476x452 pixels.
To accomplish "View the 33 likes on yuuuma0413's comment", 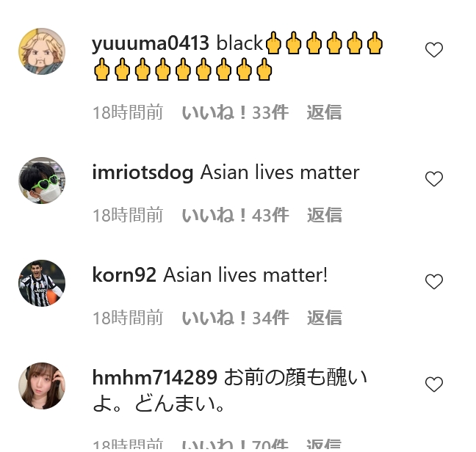I will [235, 112].
